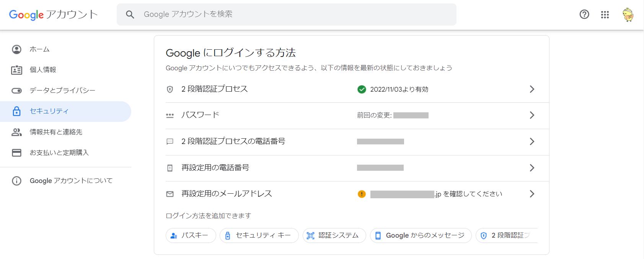
Task: Open データとプライバシー from the sidebar
Action: coord(62,91)
